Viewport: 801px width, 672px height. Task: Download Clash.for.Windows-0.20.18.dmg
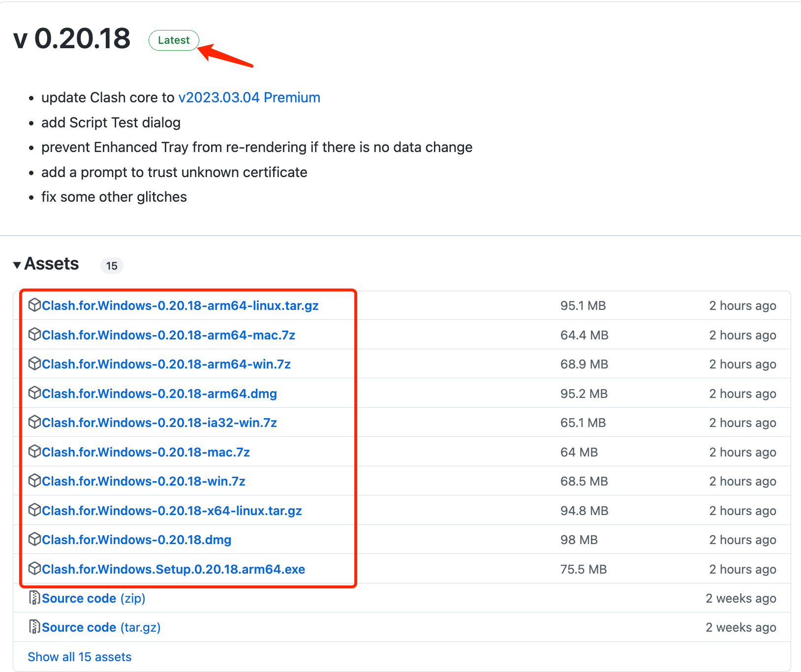[136, 539]
